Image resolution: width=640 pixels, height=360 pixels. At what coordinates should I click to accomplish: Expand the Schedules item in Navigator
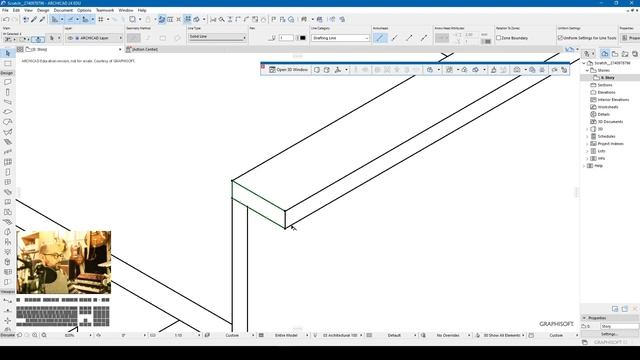[x=587, y=136]
